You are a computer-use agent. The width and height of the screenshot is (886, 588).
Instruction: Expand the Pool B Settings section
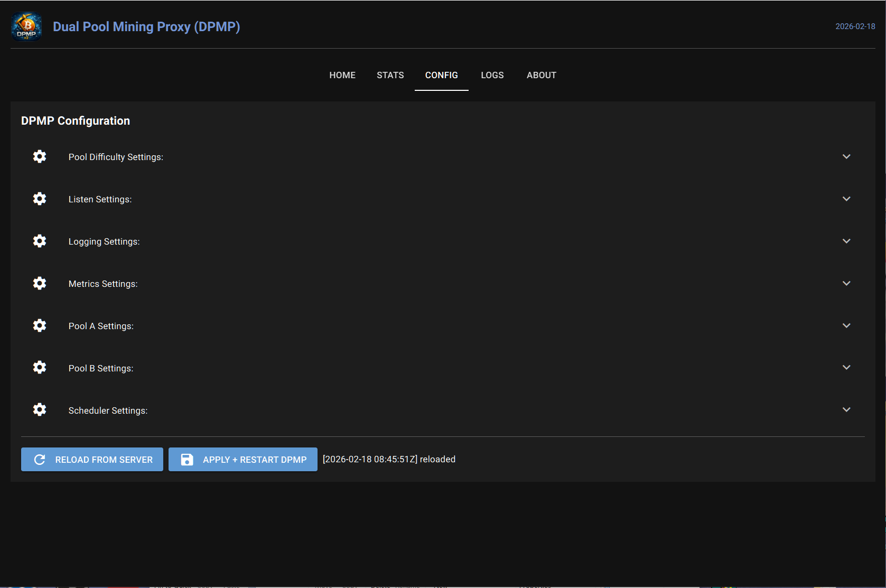pyautogui.click(x=846, y=367)
